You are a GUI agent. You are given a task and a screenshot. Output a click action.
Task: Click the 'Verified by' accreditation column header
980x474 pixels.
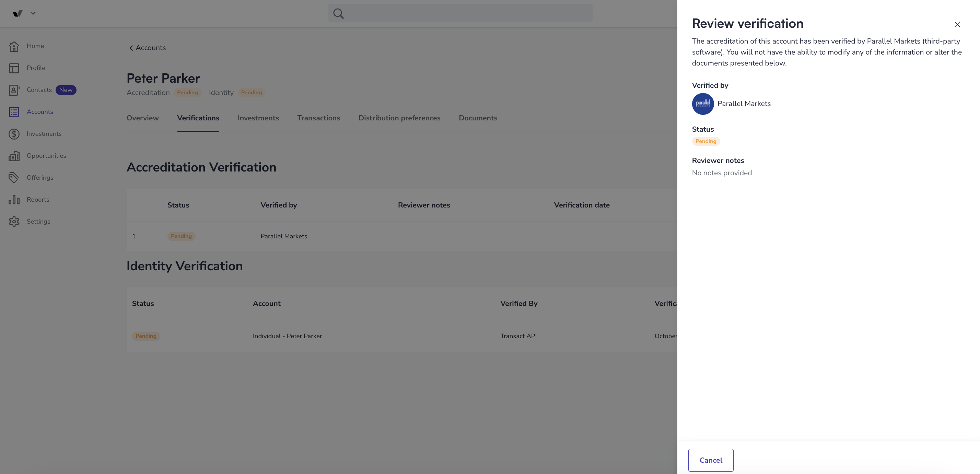(279, 205)
